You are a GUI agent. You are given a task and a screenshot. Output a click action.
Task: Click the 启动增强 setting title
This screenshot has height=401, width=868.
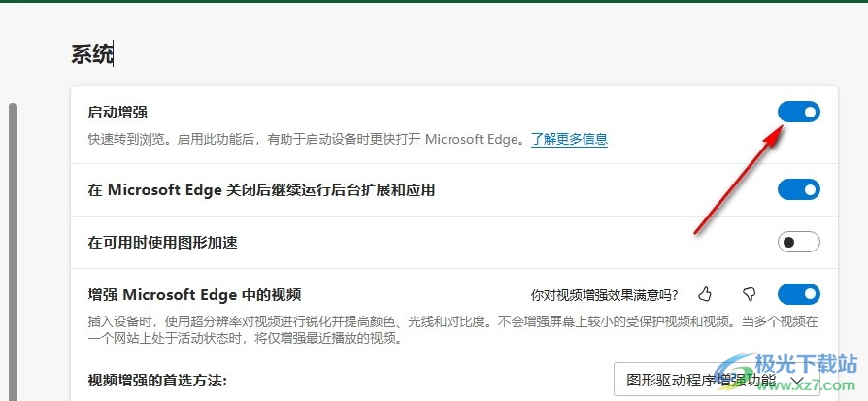(x=117, y=114)
